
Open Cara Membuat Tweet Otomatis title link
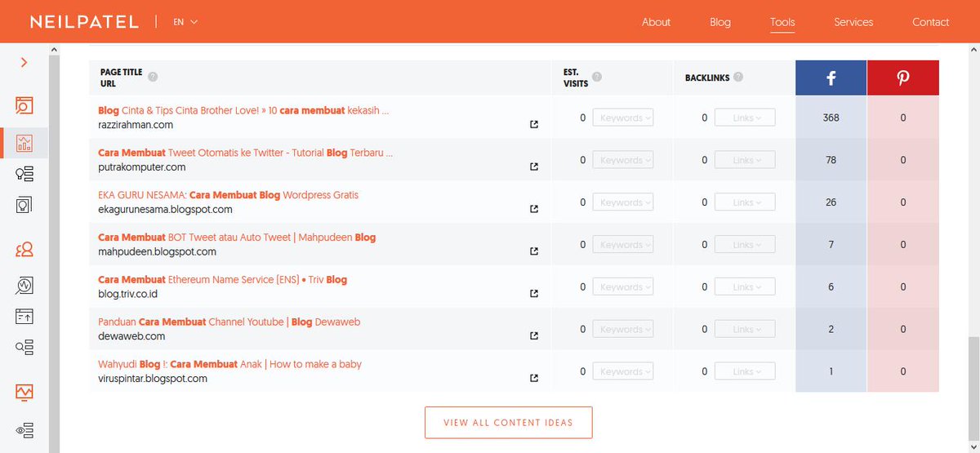pyautogui.click(x=246, y=153)
